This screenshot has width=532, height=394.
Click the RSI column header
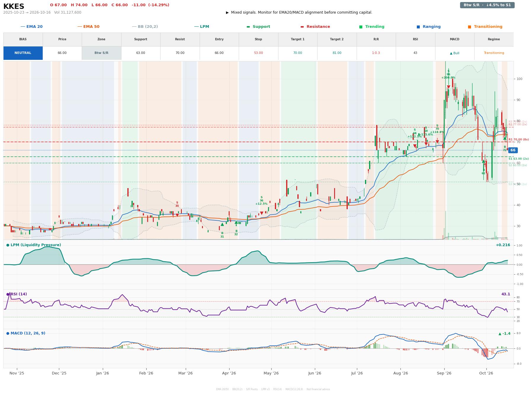(x=415, y=39)
